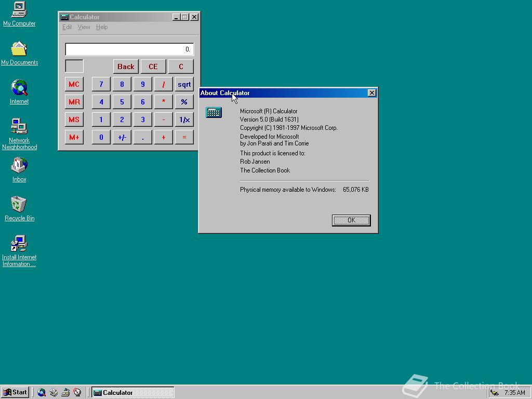Screen dimensions: 532x399
Task: Click the minus (-) button
Action: point(164,119)
